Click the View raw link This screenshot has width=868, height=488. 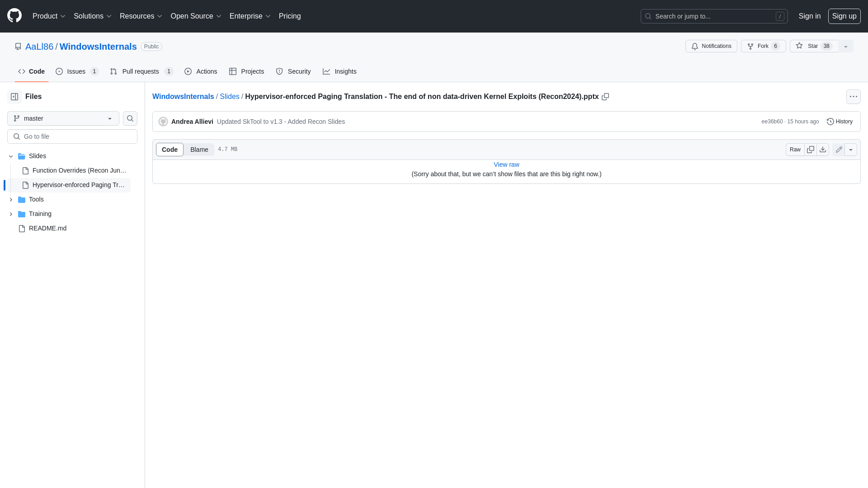[506, 164]
